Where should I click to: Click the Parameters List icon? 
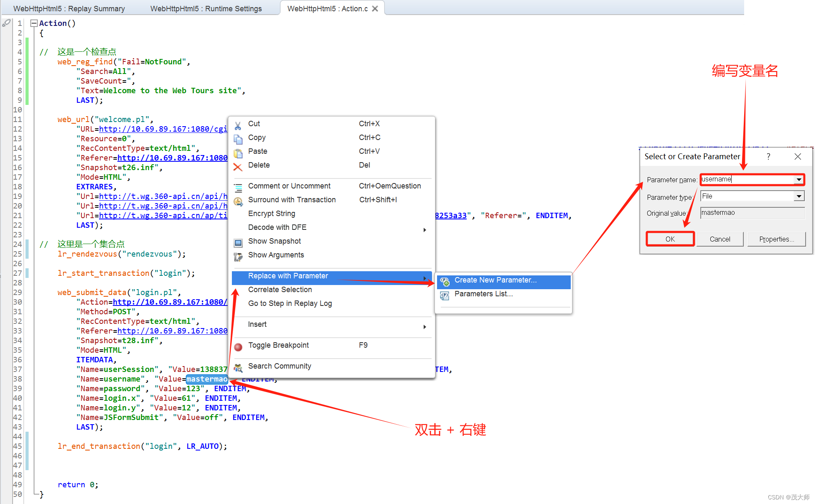pyautogui.click(x=445, y=295)
